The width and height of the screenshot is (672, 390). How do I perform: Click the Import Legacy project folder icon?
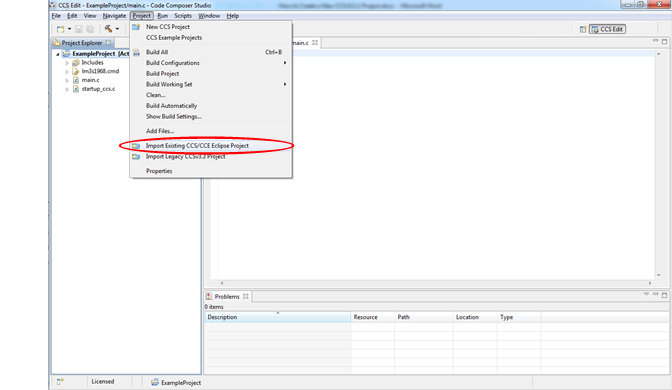[136, 157]
